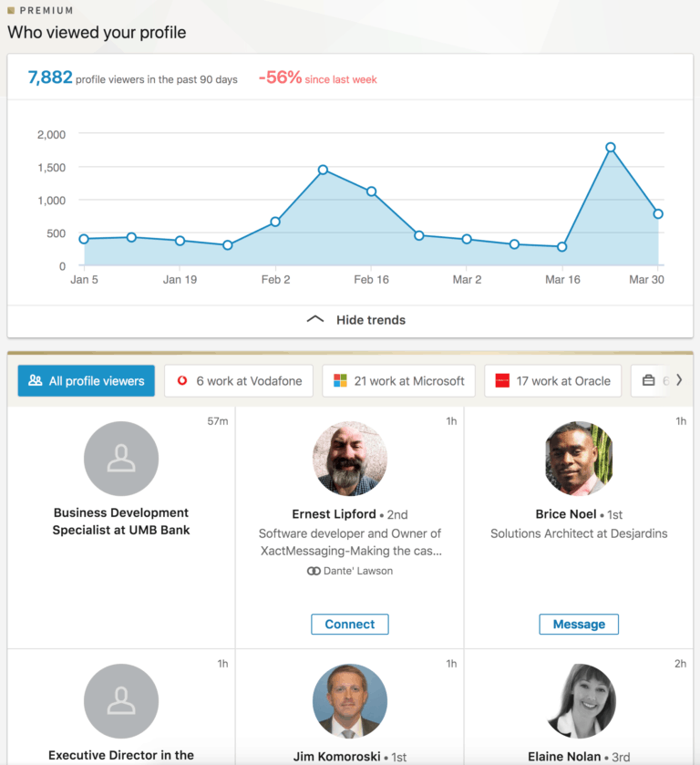This screenshot has width=700, height=765.
Task: Filter by 17 work at Oracle
Action: pyautogui.click(x=552, y=380)
